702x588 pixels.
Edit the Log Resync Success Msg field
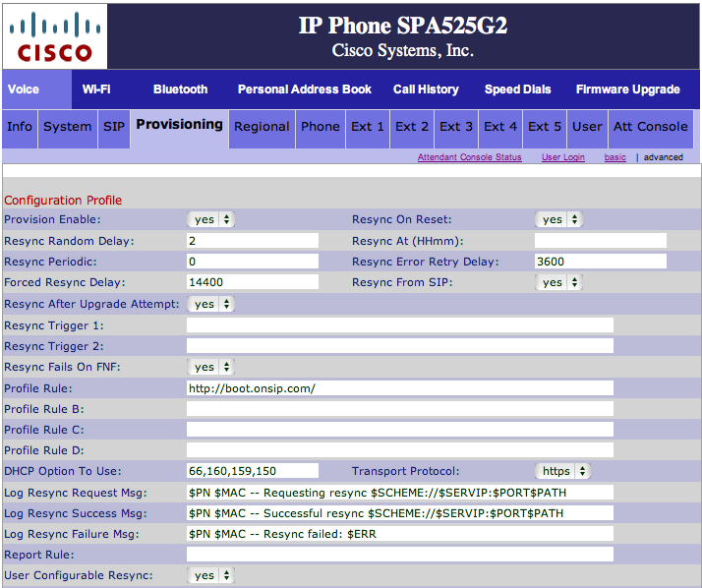click(x=400, y=513)
